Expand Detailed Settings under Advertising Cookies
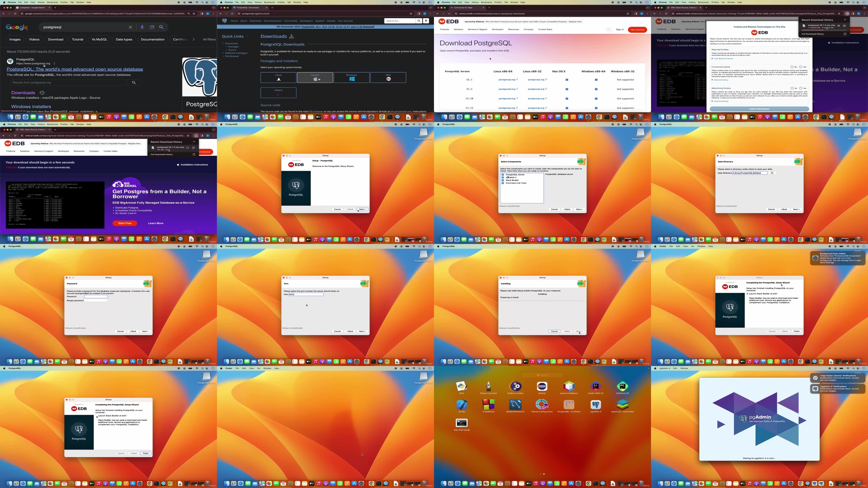 (x=720, y=101)
